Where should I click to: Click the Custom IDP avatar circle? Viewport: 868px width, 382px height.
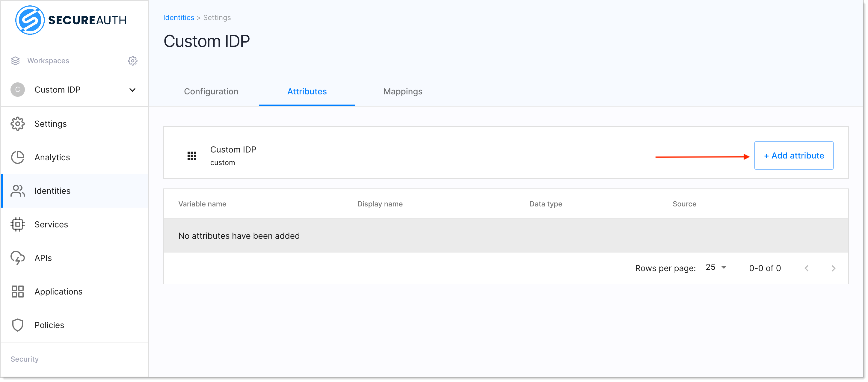(x=17, y=90)
